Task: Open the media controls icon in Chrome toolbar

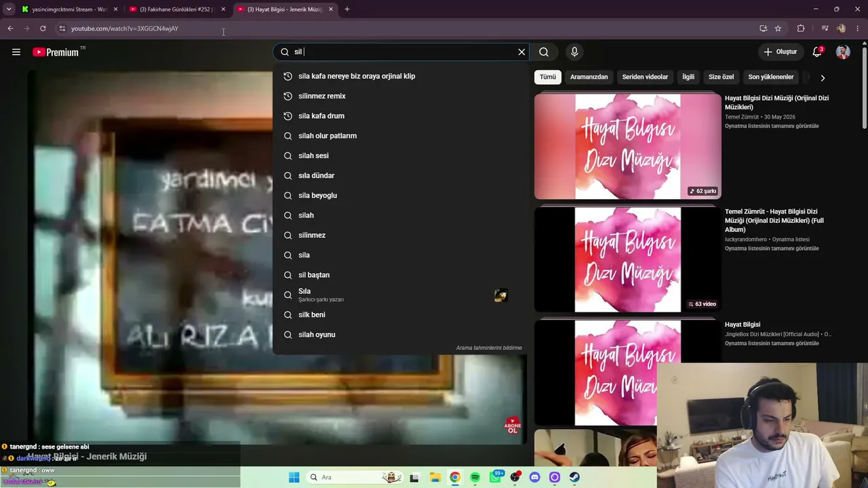Action: coord(825,28)
